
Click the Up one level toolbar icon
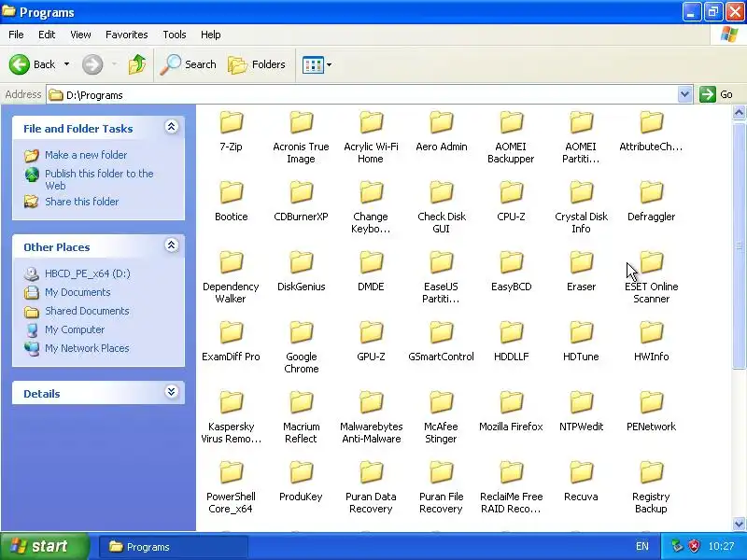pos(137,64)
